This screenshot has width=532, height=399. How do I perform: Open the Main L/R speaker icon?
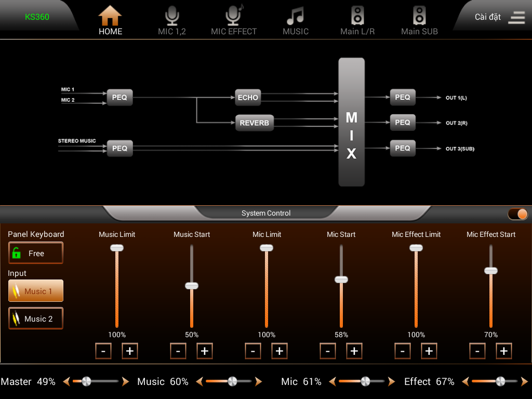pos(357,16)
